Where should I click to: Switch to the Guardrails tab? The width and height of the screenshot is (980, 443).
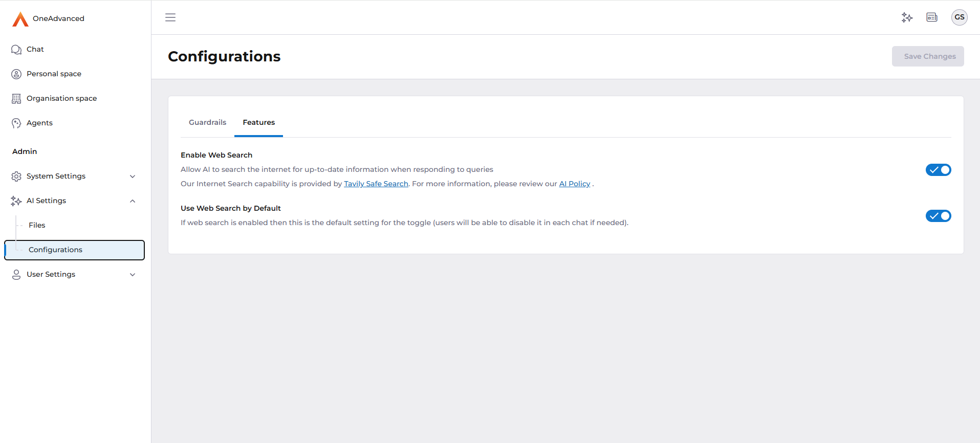point(207,122)
